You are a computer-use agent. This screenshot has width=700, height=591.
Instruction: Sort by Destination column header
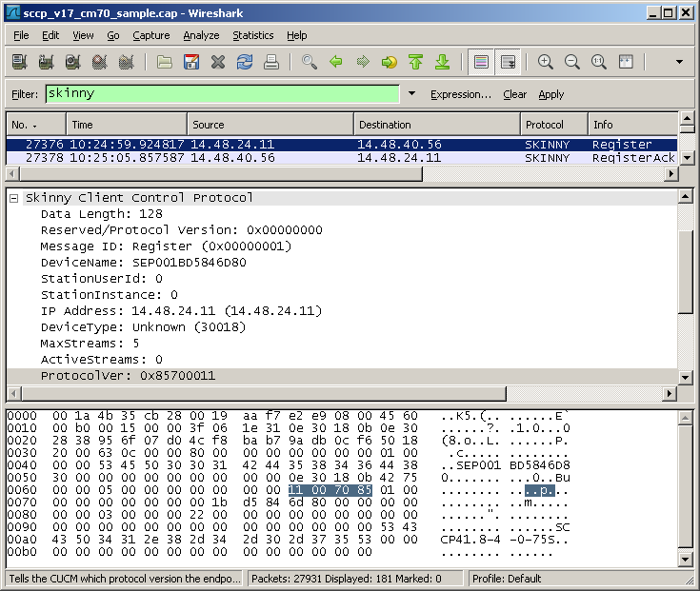click(437, 125)
